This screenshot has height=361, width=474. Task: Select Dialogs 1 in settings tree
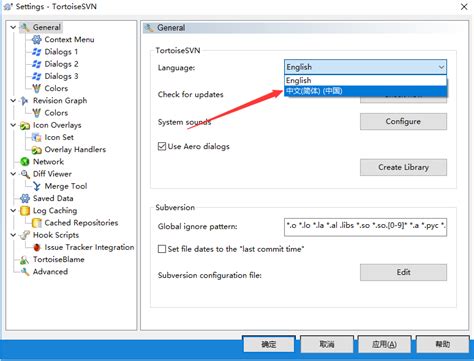pos(61,52)
